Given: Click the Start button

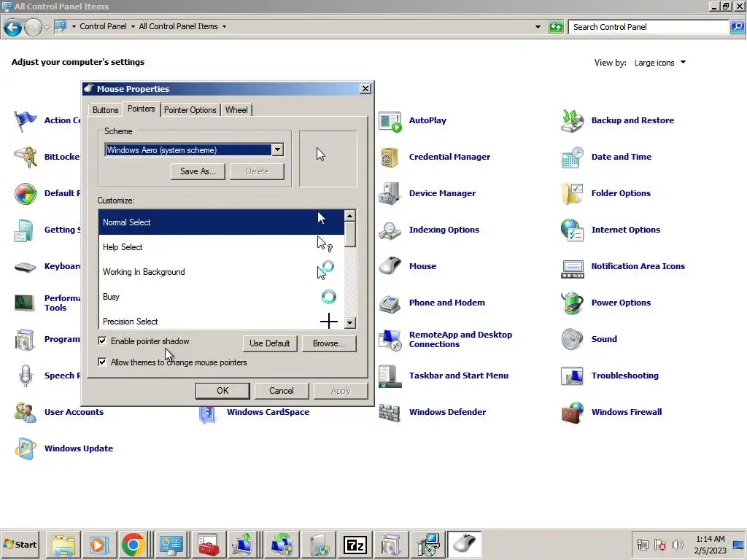Looking at the screenshot, I should (x=20, y=544).
